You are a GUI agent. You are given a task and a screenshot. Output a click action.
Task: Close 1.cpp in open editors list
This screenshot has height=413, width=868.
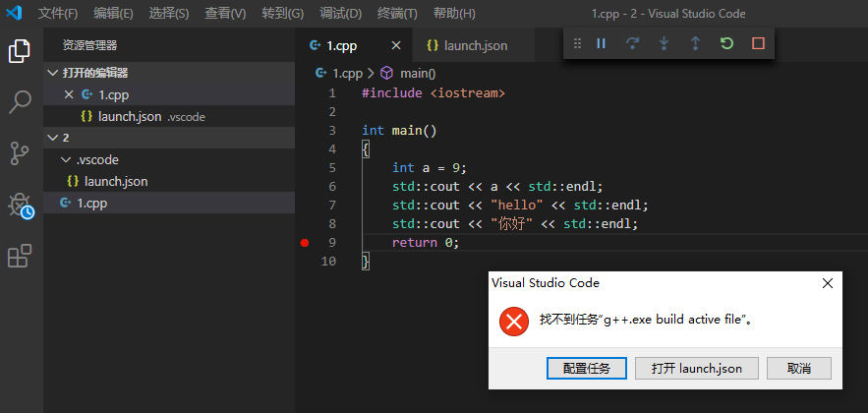(69, 94)
